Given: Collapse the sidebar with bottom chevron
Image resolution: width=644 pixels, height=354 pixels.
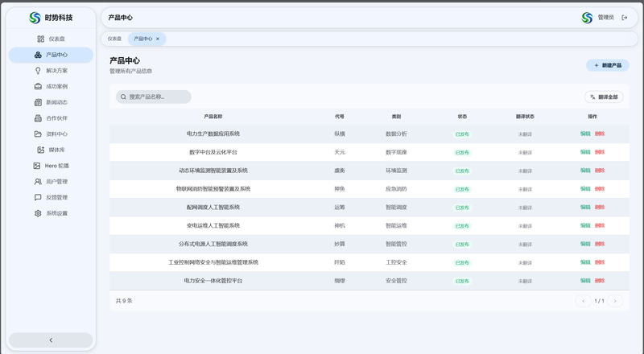Looking at the screenshot, I should click(51, 340).
